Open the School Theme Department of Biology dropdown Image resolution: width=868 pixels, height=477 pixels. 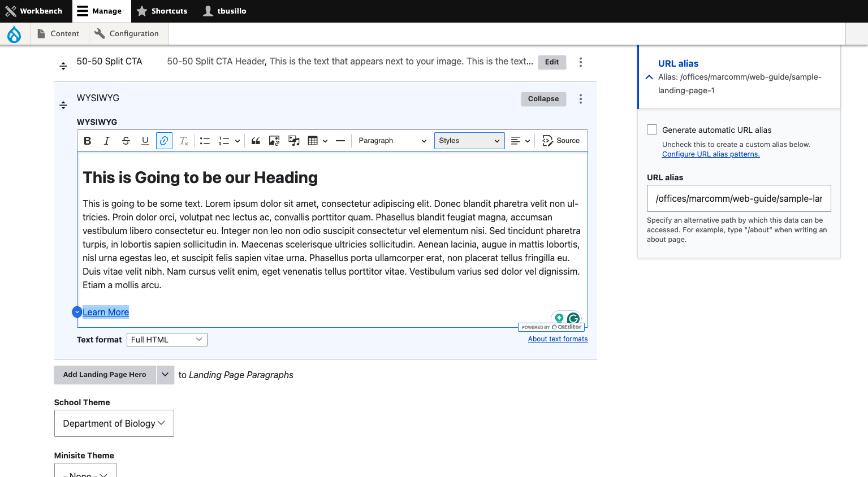[x=114, y=423]
